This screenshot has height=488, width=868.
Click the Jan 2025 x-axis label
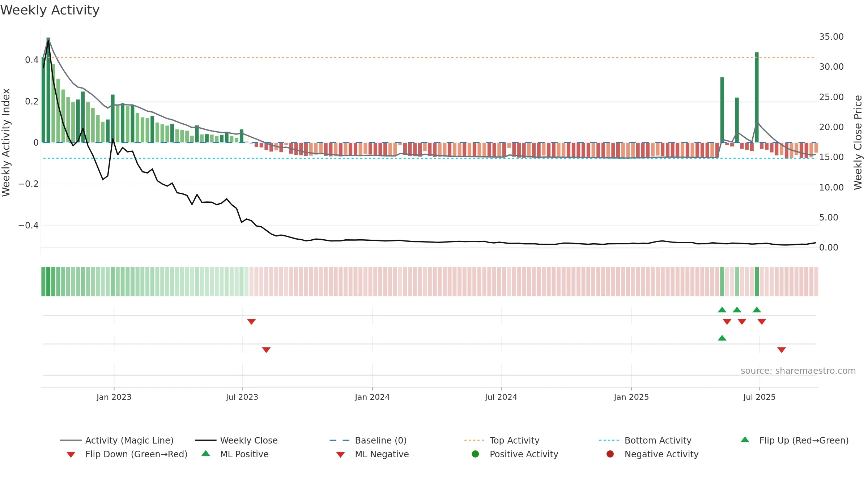[631, 397]
